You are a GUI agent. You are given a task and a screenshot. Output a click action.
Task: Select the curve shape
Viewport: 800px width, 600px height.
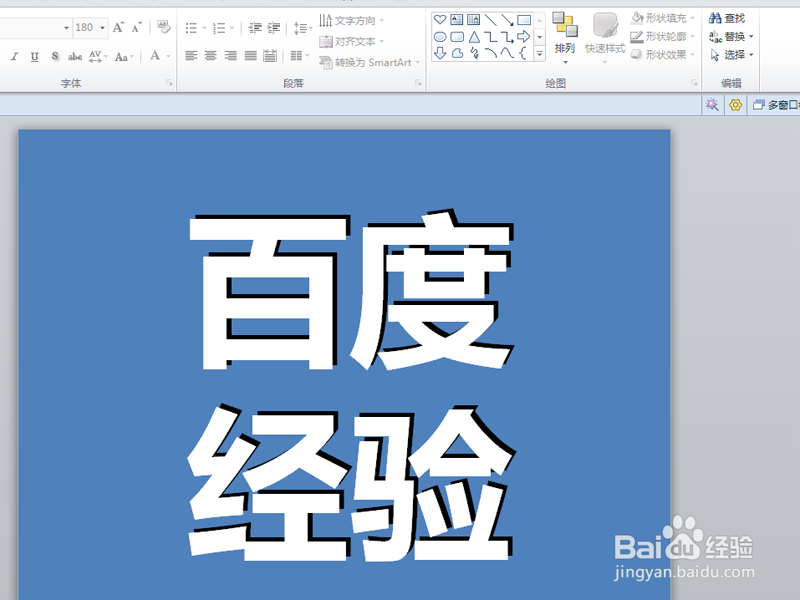[x=507, y=53]
